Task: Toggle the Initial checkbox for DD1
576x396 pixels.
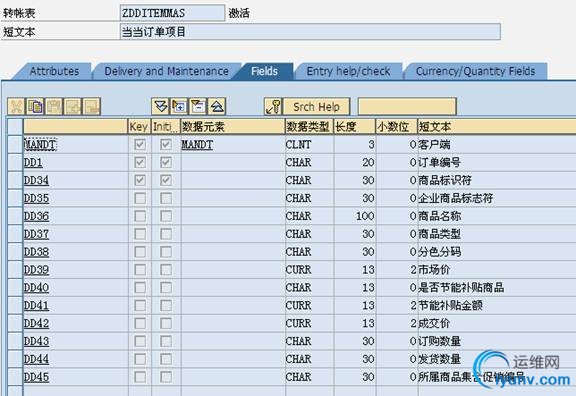Action: [x=166, y=162]
